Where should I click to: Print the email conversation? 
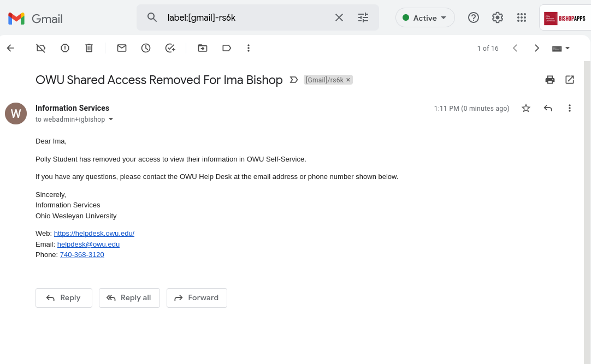550,80
